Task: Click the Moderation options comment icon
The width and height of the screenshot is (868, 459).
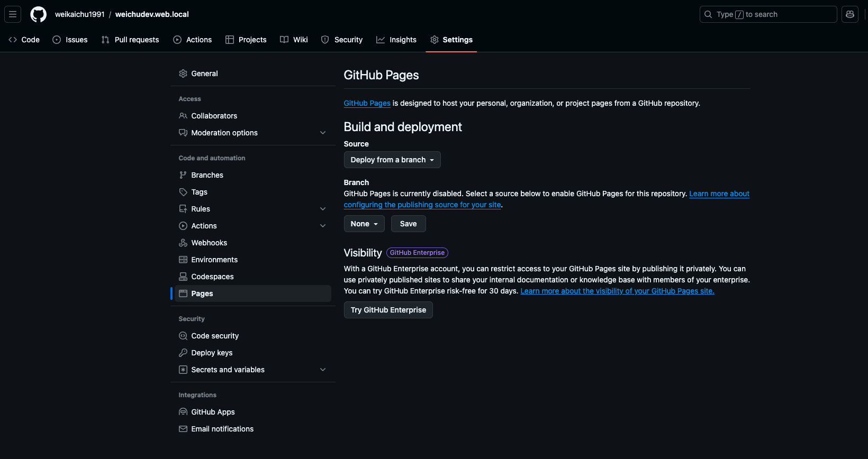Action: 183,133
